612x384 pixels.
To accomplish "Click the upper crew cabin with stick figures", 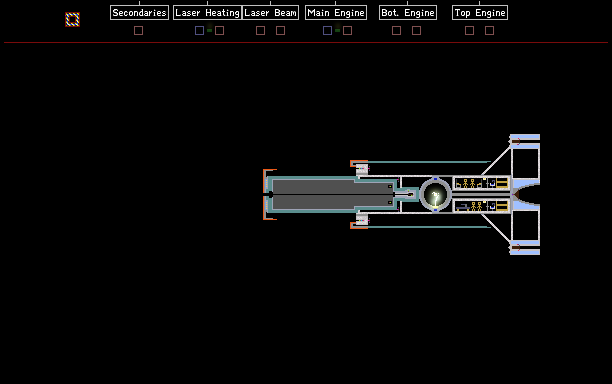I will coord(481,183).
